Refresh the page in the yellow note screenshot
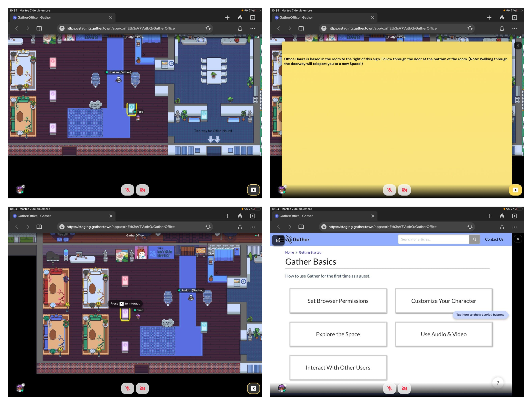The image size is (532, 405). (470, 28)
